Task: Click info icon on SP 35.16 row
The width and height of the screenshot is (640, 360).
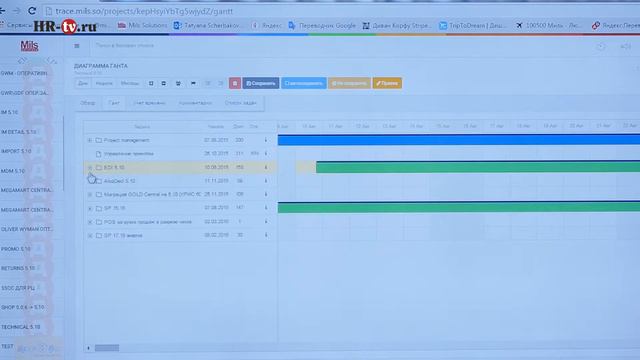Action: tap(266, 208)
